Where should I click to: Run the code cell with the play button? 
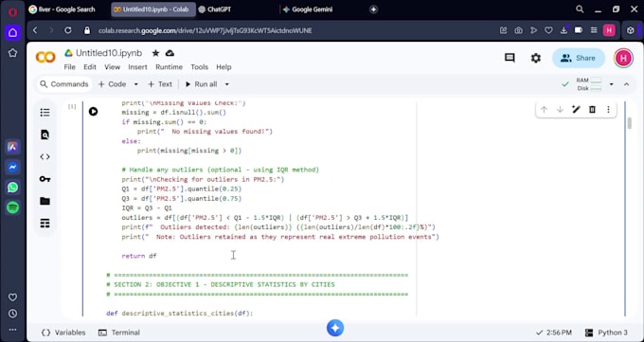point(93,112)
